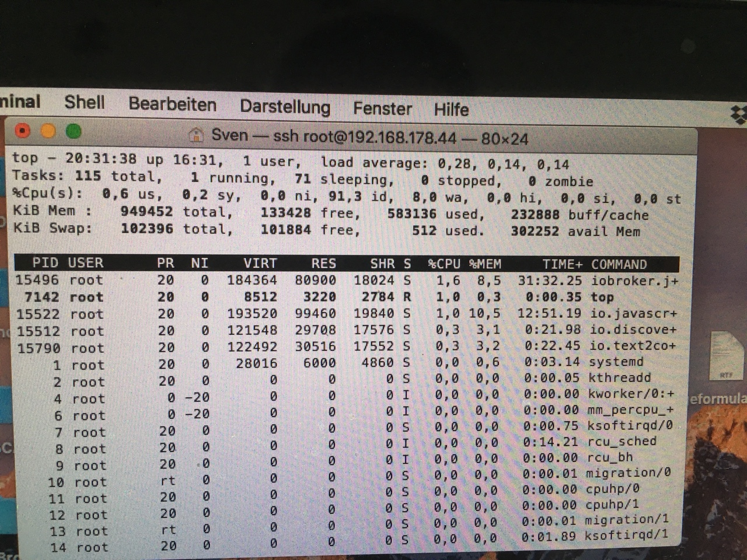Select the mm_percpu_+ process command

631,409
